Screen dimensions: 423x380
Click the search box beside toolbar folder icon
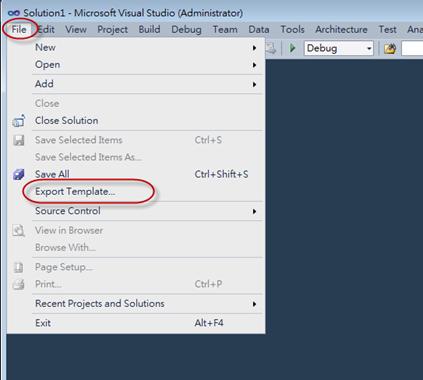(x=412, y=49)
